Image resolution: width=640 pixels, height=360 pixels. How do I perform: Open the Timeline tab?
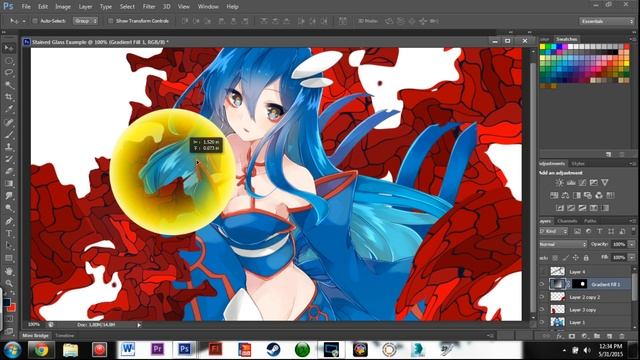pos(64,336)
